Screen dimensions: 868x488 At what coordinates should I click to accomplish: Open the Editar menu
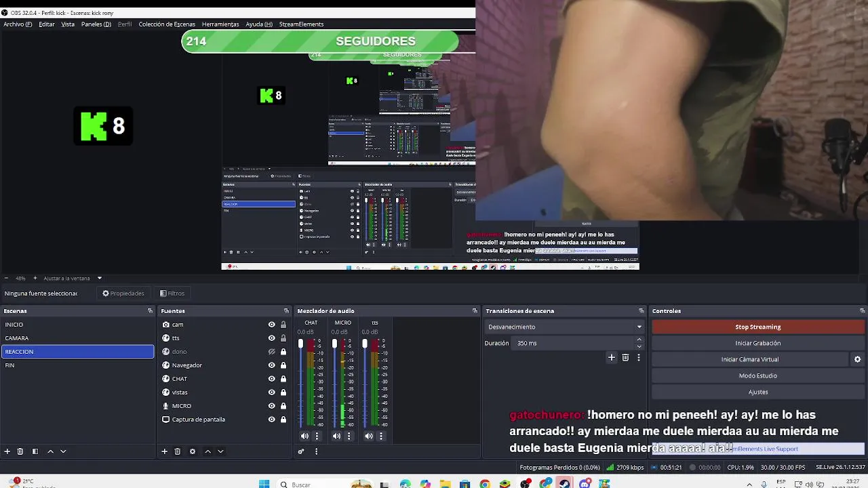[47, 24]
